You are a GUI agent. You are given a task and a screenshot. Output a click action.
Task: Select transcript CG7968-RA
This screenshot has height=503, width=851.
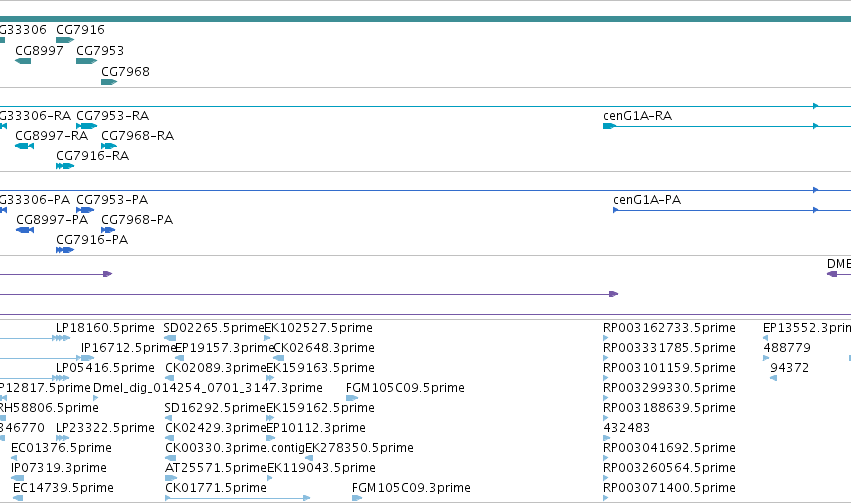(137, 136)
